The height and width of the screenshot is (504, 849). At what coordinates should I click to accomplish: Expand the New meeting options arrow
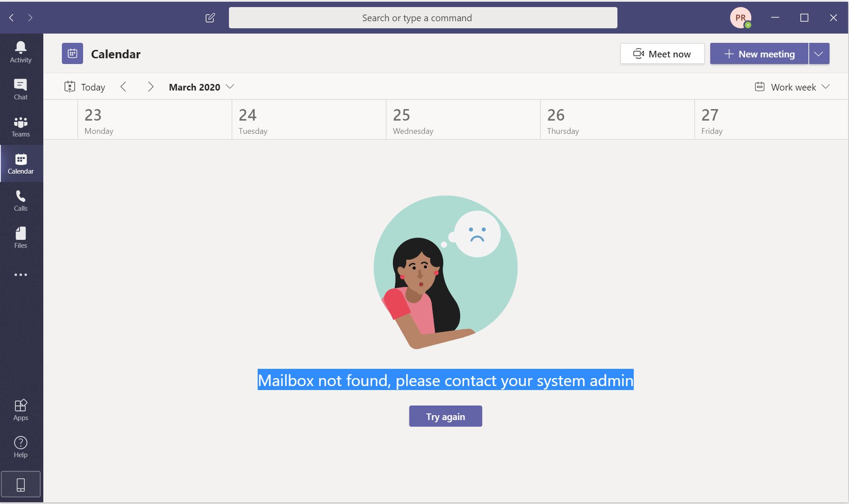point(819,54)
